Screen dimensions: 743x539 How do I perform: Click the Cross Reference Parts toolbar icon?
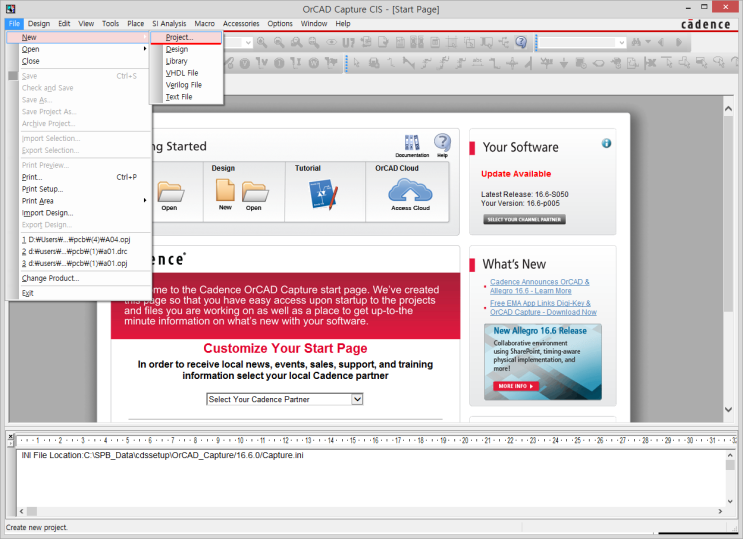417,43
